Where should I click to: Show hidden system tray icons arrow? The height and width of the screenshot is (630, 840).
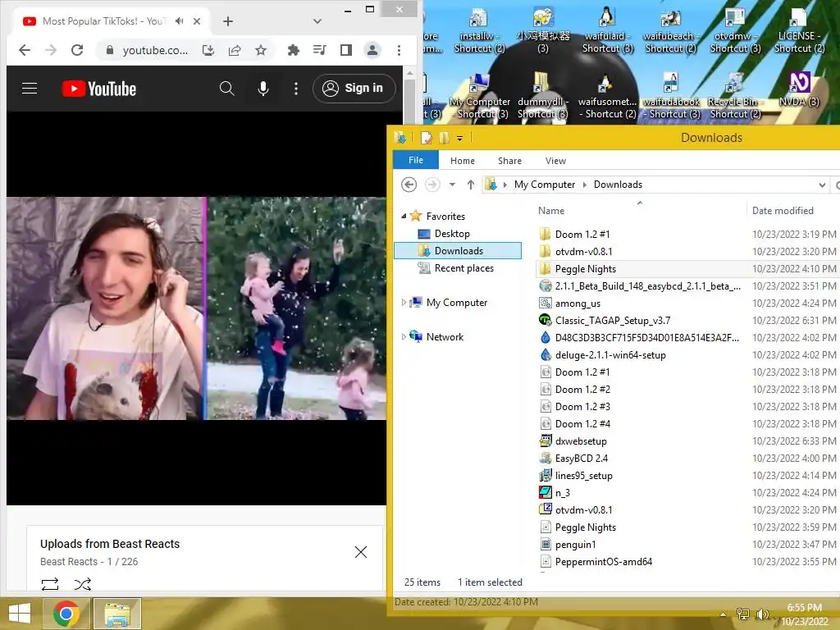[724, 614]
